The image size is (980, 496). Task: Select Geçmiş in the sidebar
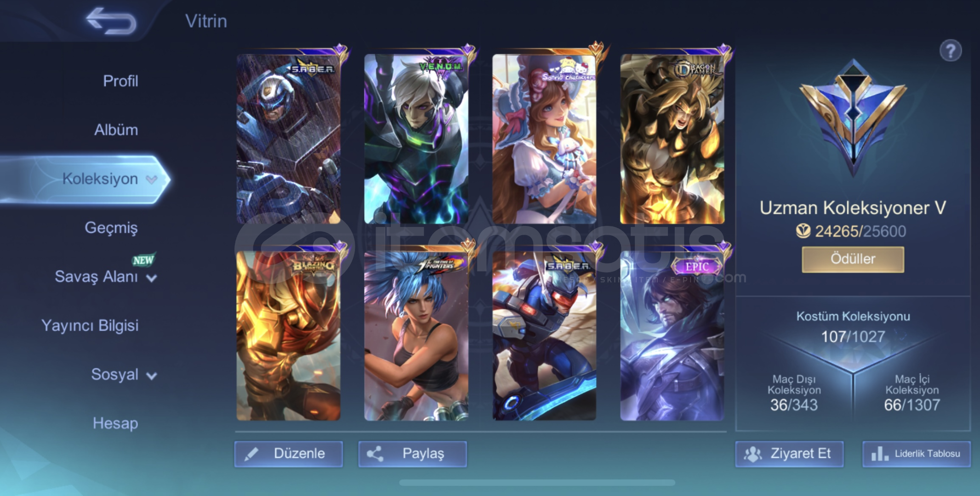click(x=111, y=228)
